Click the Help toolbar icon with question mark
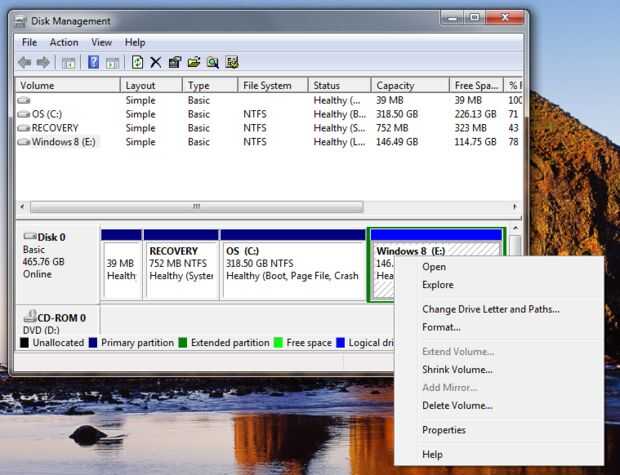620x475 pixels. click(93, 62)
